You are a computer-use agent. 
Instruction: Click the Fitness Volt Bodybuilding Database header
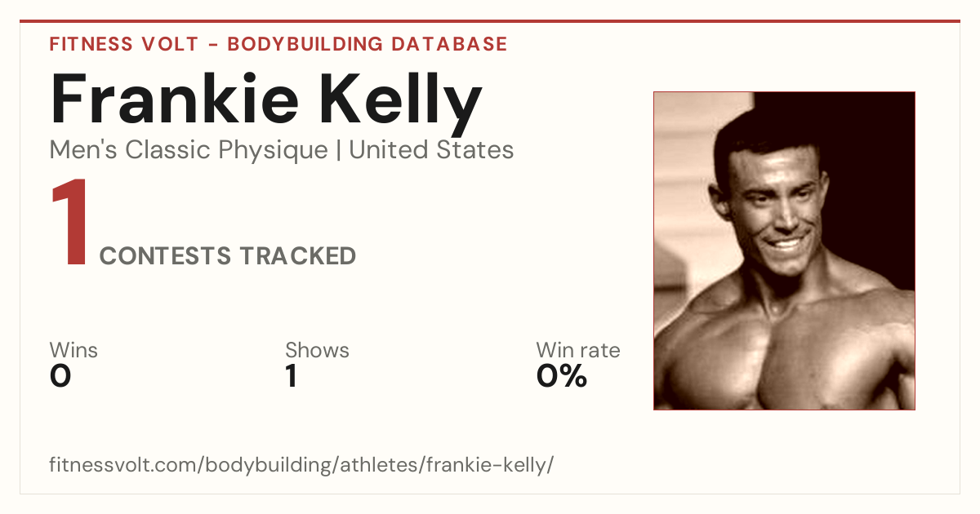[278, 44]
